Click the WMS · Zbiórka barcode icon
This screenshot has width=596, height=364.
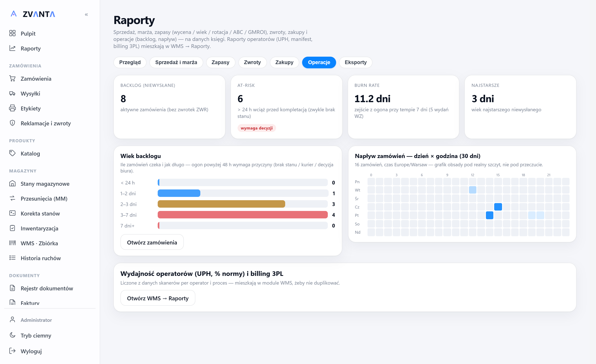[x=12, y=243]
